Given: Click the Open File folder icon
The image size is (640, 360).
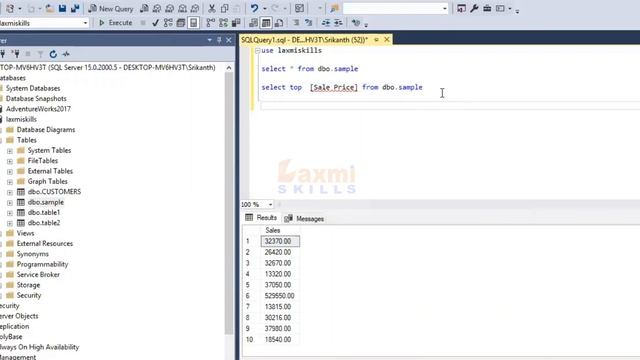Looking at the screenshot, I should (x=49, y=8).
